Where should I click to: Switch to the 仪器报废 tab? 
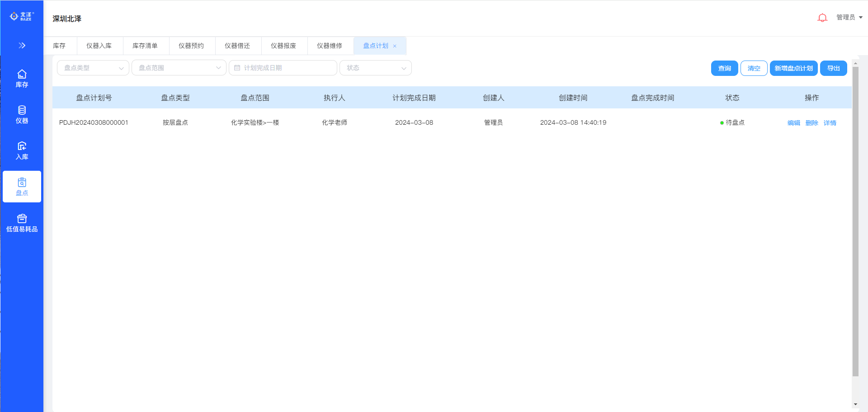[283, 46]
